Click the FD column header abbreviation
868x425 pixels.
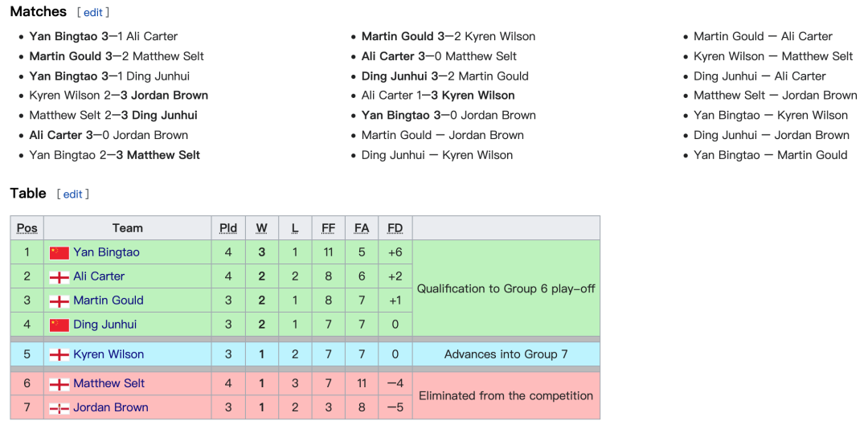point(395,228)
